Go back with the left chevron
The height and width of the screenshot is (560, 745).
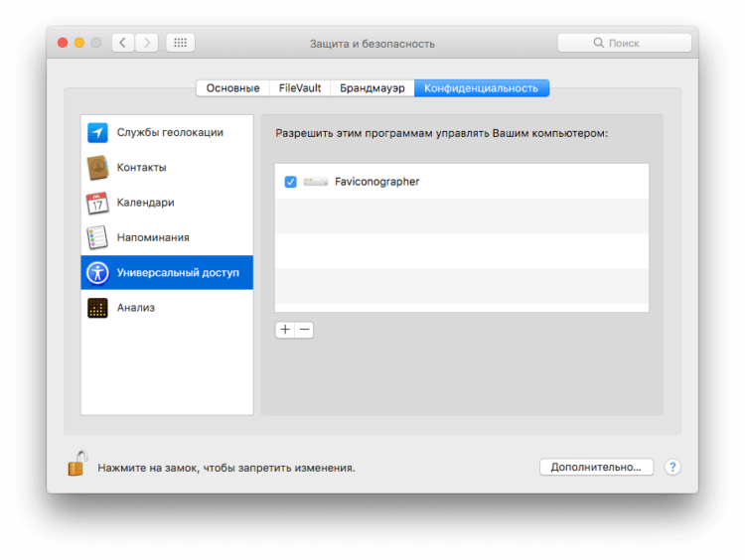(x=123, y=43)
